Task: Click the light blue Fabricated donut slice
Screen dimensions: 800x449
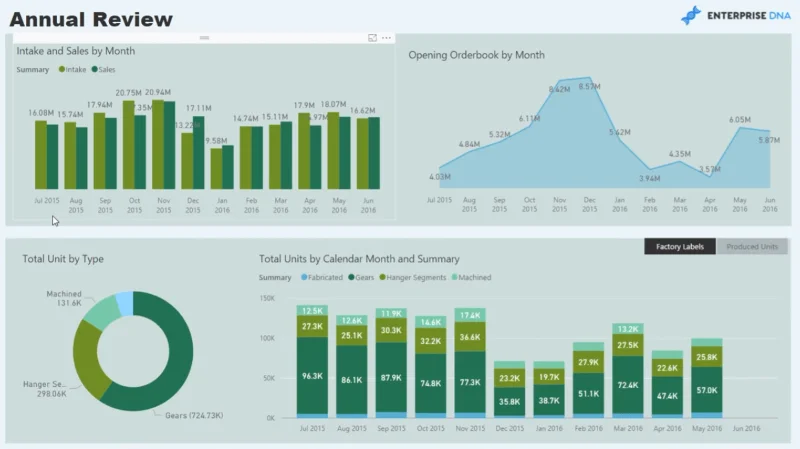Action: [126, 303]
